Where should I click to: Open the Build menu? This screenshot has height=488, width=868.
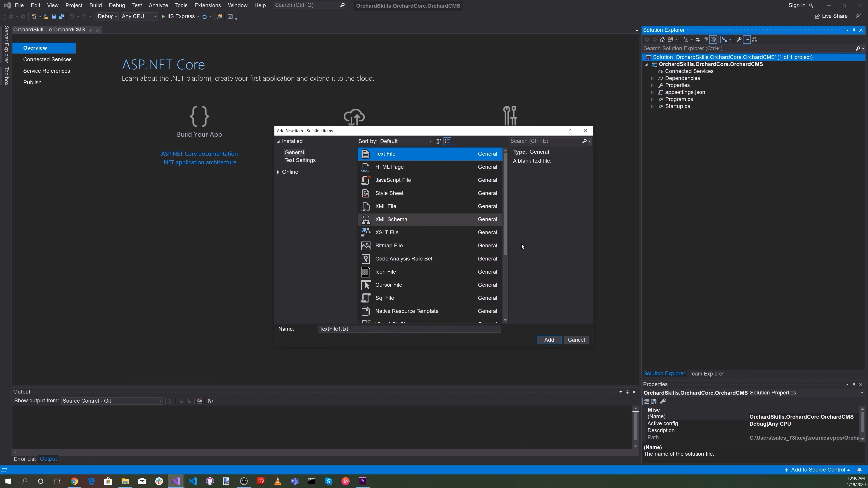[x=96, y=5]
